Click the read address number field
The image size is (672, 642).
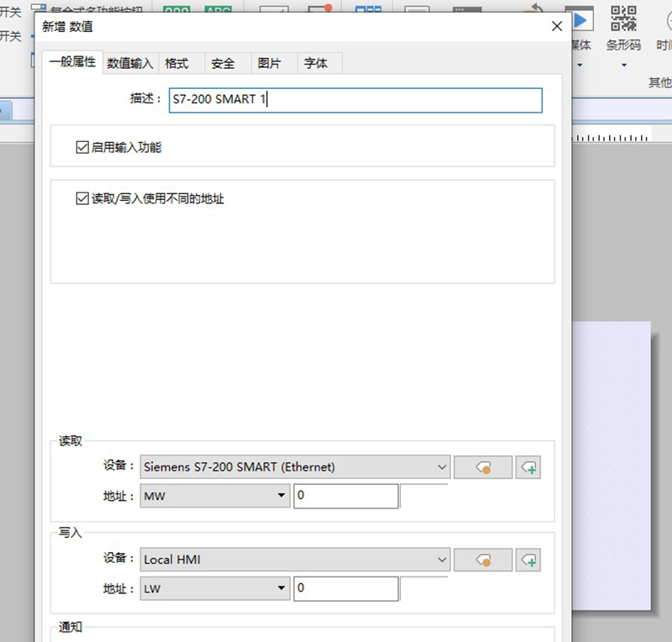pos(345,497)
